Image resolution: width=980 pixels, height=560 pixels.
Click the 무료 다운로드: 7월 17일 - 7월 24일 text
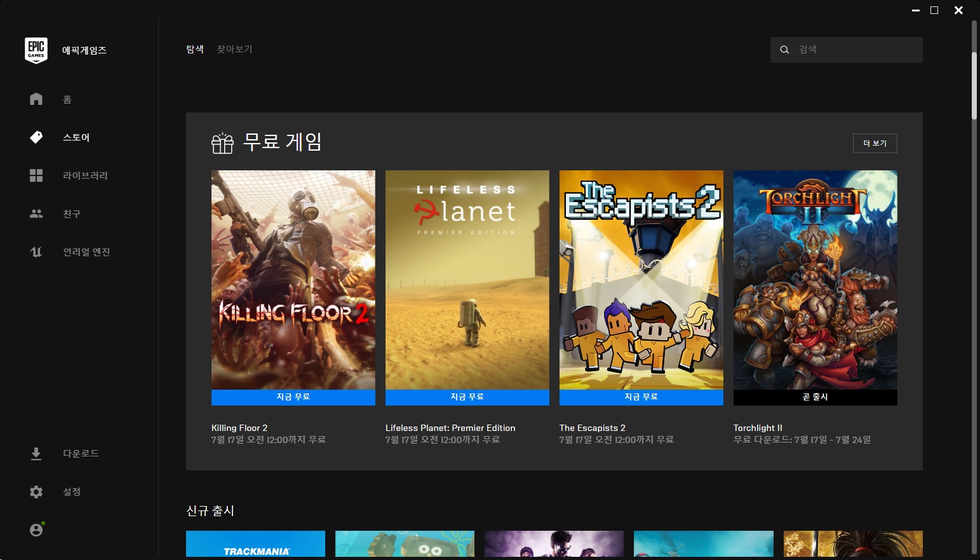(x=802, y=440)
